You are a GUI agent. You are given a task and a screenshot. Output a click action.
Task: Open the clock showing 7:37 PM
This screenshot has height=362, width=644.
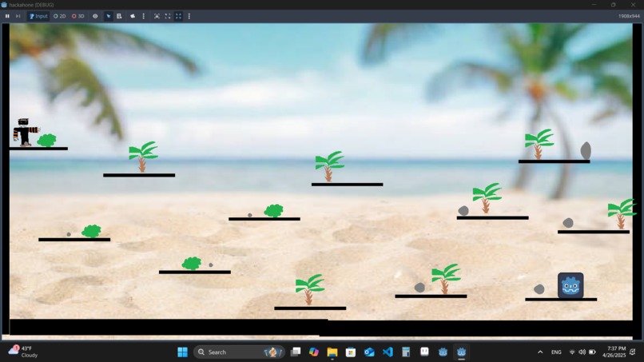click(614, 352)
